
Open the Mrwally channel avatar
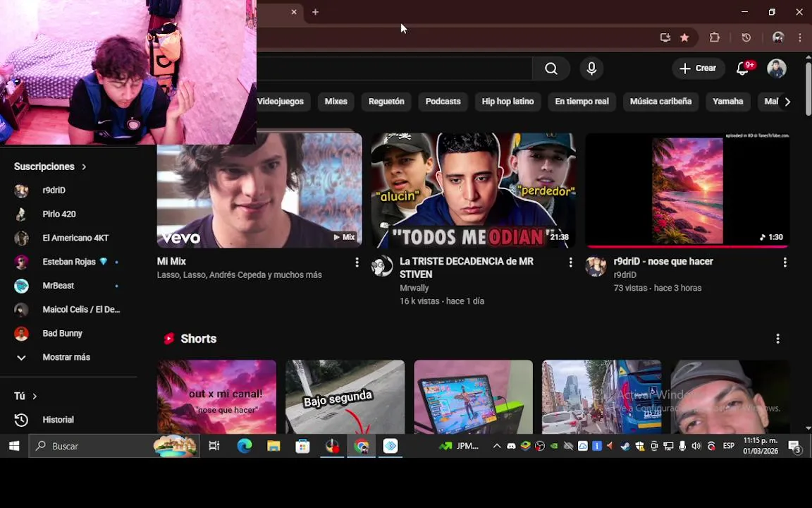tap(382, 266)
